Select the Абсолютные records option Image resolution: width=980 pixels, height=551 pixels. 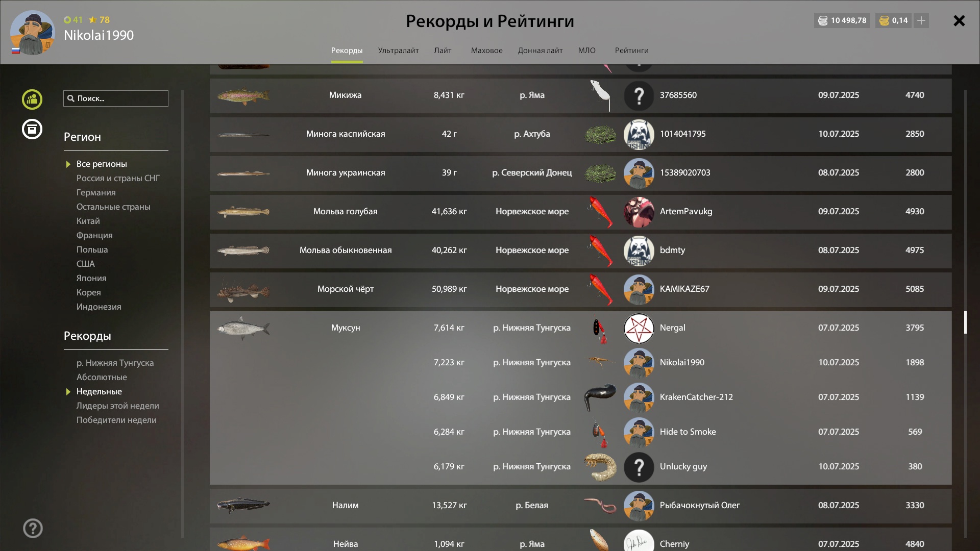tap(102, 377)
